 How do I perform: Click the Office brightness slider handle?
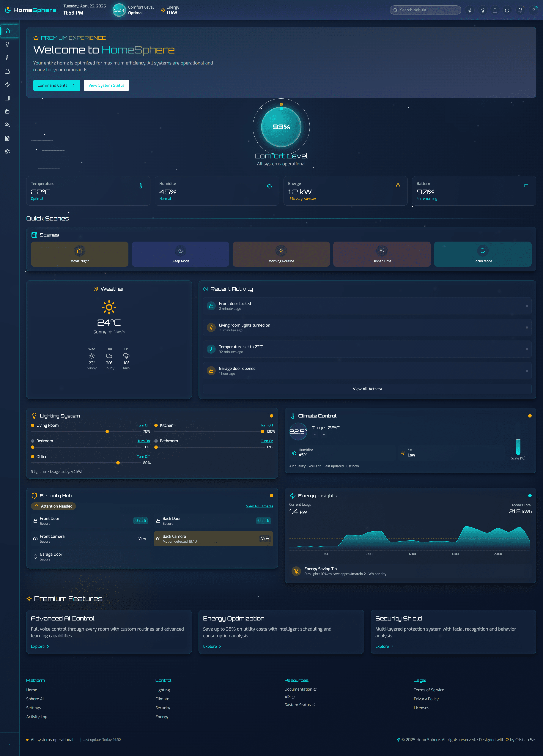118,463
